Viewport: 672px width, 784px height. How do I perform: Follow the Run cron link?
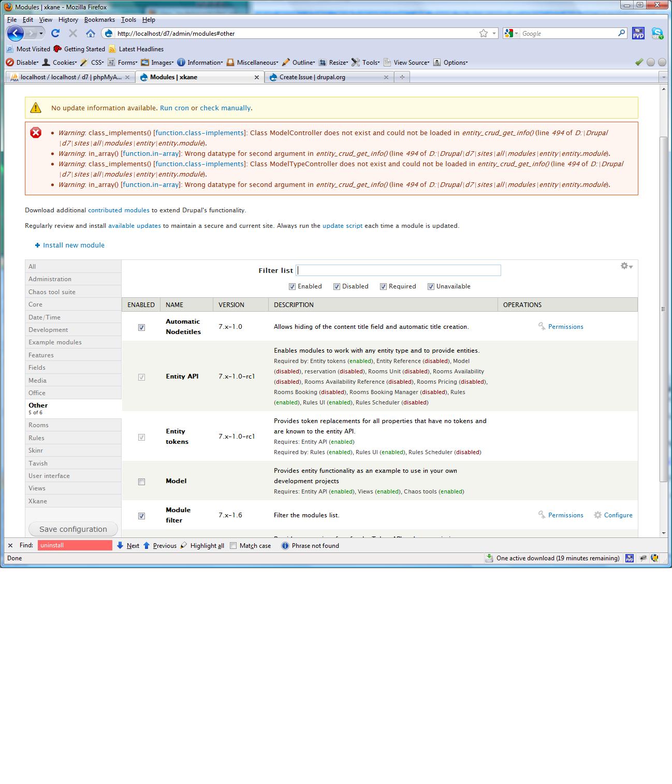click(x=174, y=108)
